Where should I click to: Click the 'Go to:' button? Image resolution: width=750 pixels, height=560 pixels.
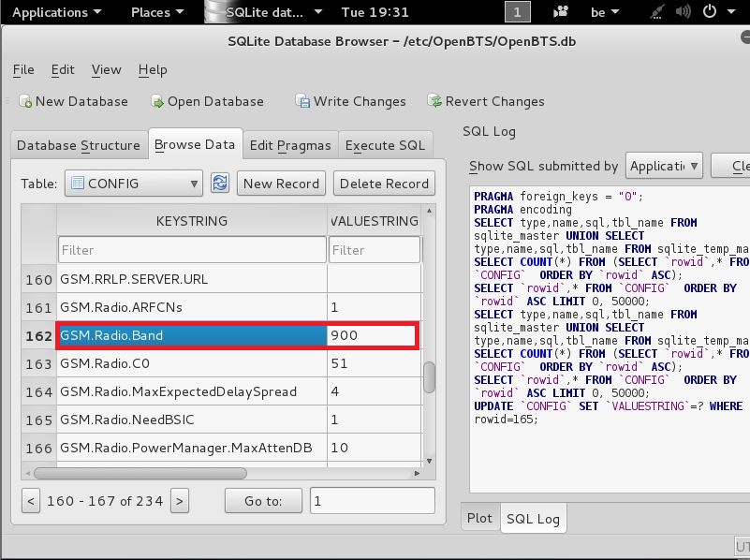(x=263, y=501)
